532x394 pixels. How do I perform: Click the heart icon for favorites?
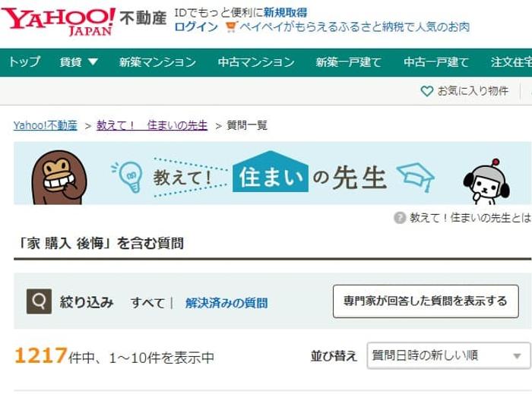point(427,91)
